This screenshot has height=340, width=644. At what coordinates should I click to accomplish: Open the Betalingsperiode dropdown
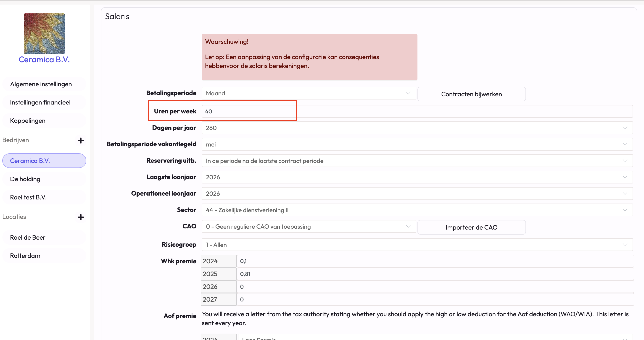point(309,93)
